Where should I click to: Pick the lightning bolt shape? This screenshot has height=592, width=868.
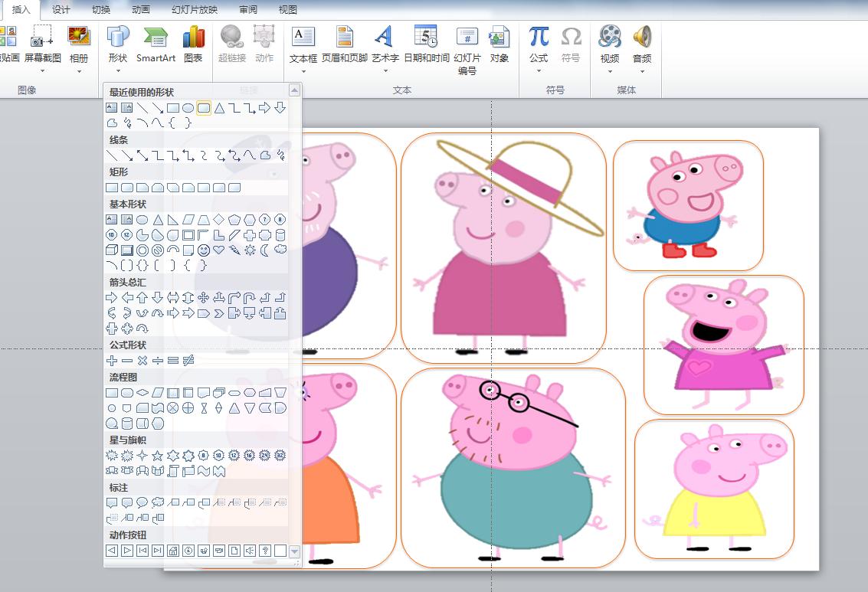tap(234, 250)
